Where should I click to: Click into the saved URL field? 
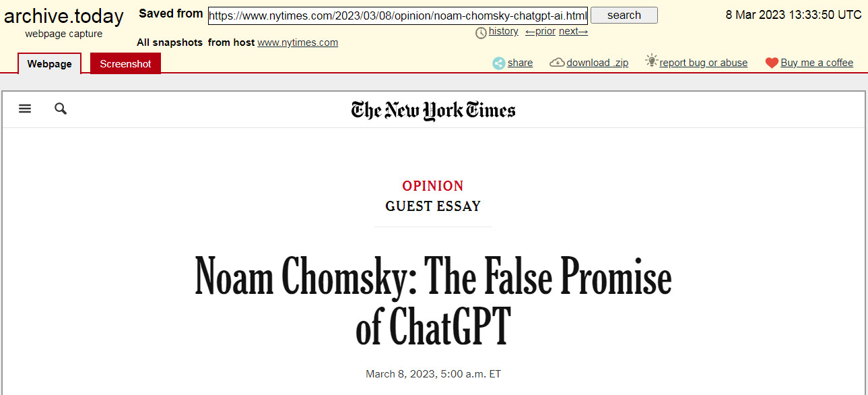tap(398, 16)
